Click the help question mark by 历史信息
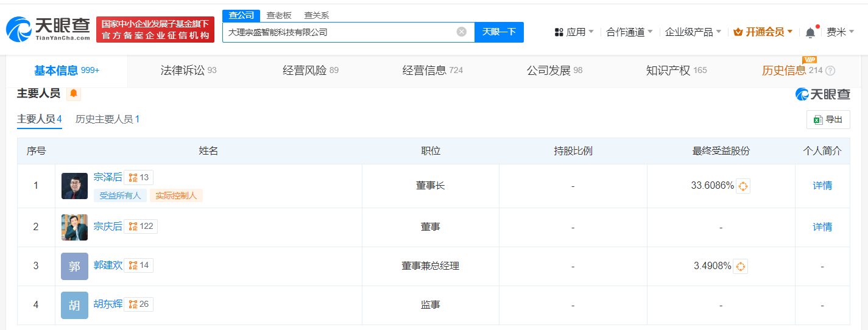The height and width of the screenshot is (330, 868). [x=830, y=71]
